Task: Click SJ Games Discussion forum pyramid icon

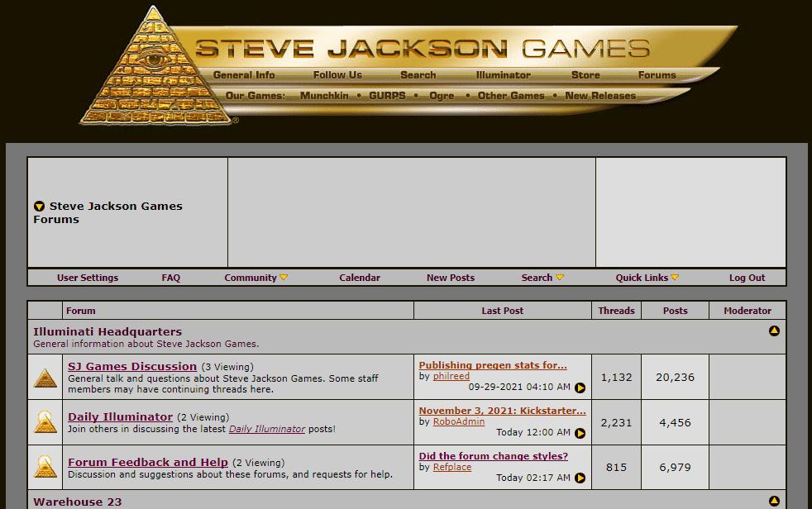Action: (45, 378)
